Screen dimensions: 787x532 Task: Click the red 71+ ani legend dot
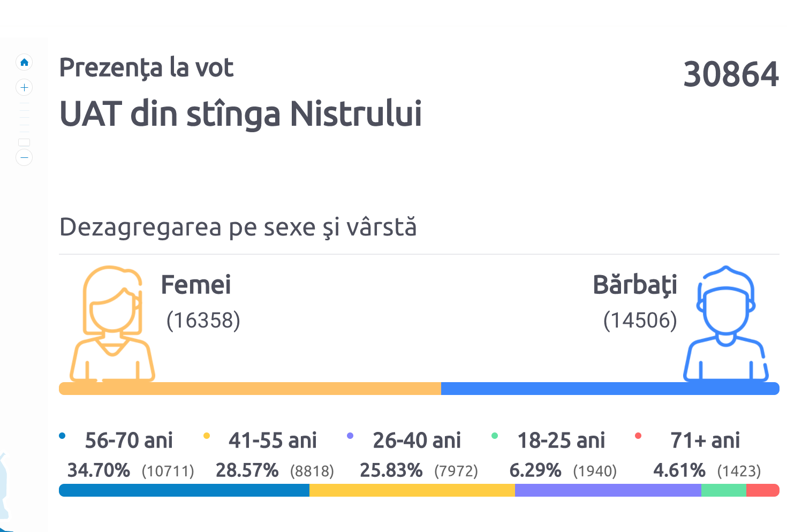coord(638,436)
